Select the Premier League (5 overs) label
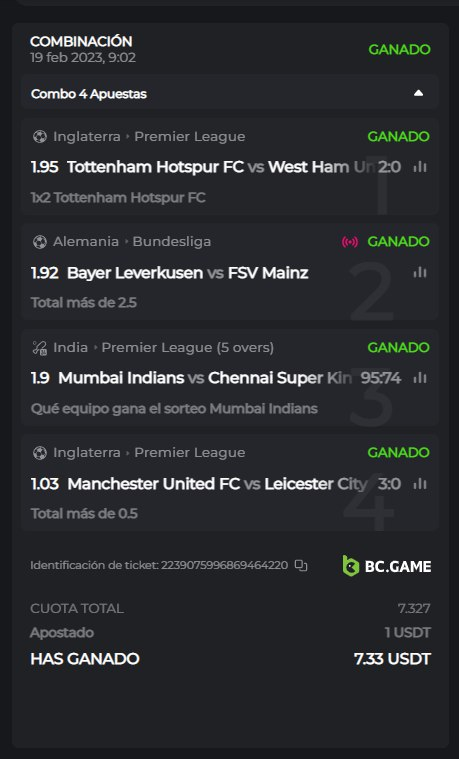 point(188,348)
